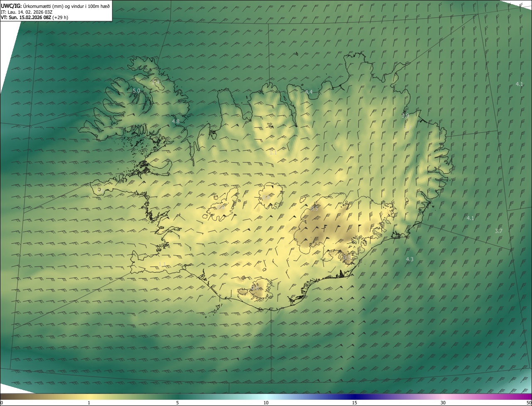Image resolution: width=532 pixels, height=406 pixels.
Task: Click the 30 tick on the colour scale
Action: (443, 403)
